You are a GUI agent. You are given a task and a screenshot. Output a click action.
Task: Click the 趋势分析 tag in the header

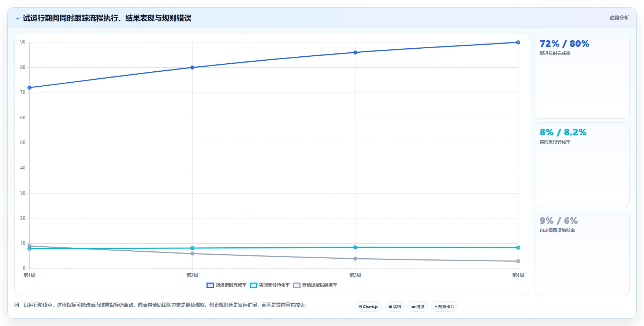click(619, 18)
